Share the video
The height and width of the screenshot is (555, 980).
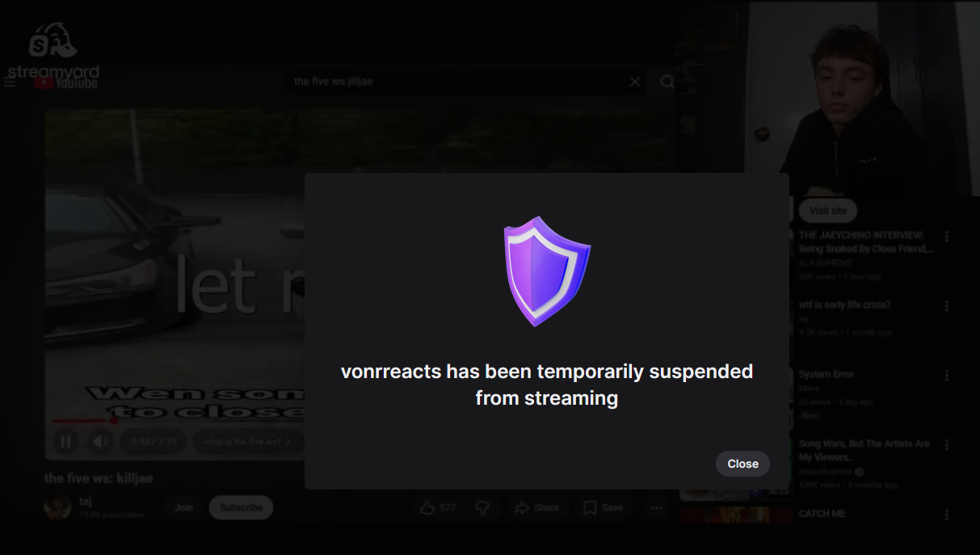click(536, 507)
